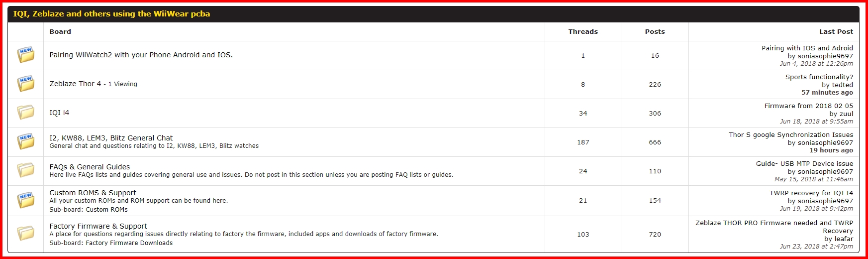This screenshot has height=259, width=868.
Task: Open the Zeblaze Thor 4 board
Action: [75, 84]
